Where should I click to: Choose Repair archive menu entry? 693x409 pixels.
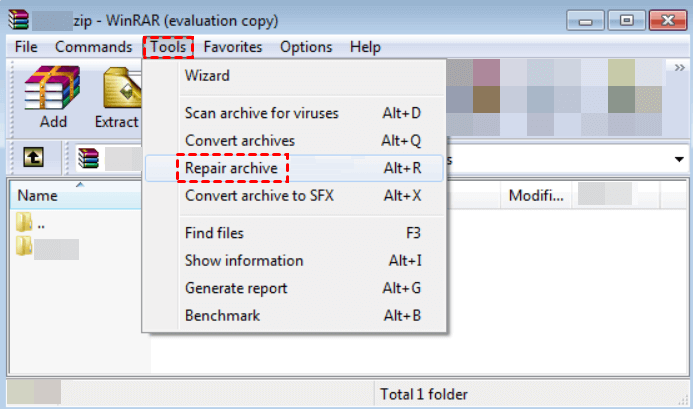tap(294, 168)
